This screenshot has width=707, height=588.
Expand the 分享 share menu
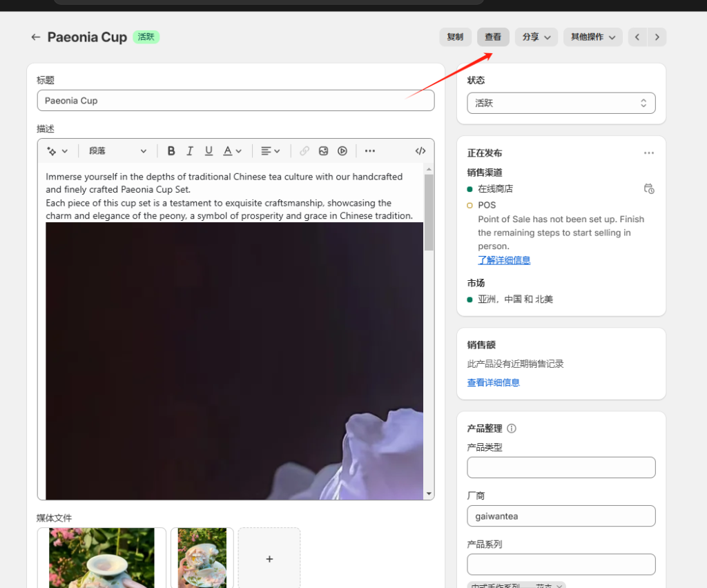click(536, 37)
